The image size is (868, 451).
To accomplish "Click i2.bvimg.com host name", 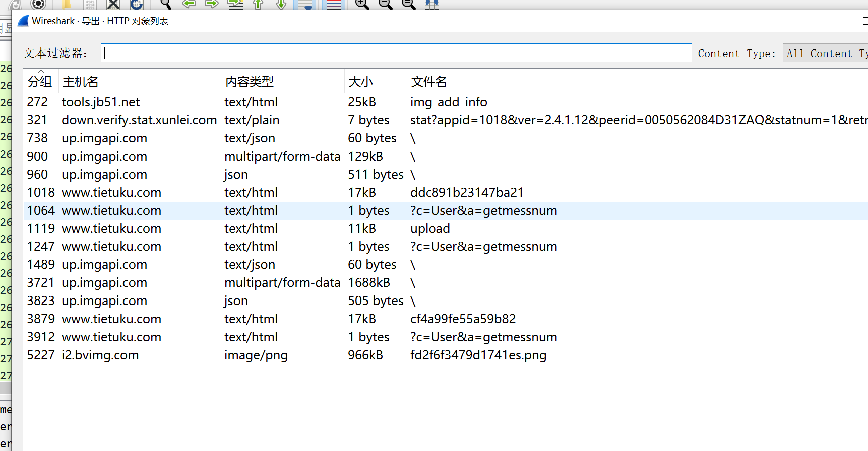I will [x=100, y=355].
